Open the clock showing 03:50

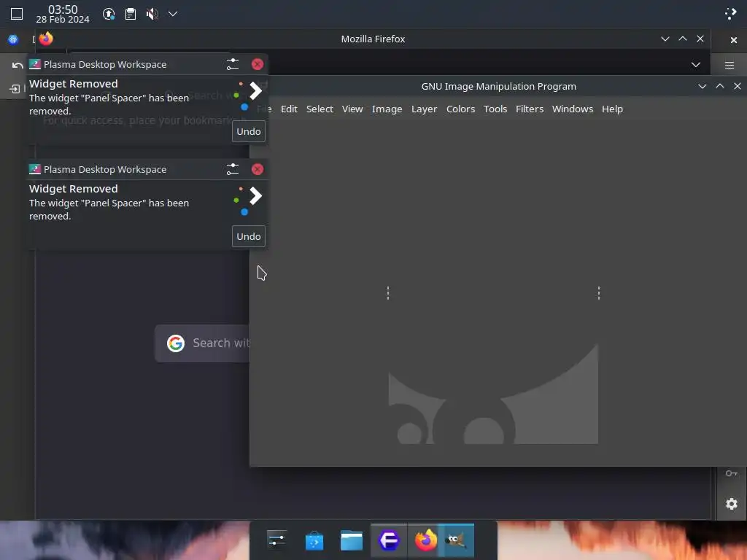click(63, 15)
